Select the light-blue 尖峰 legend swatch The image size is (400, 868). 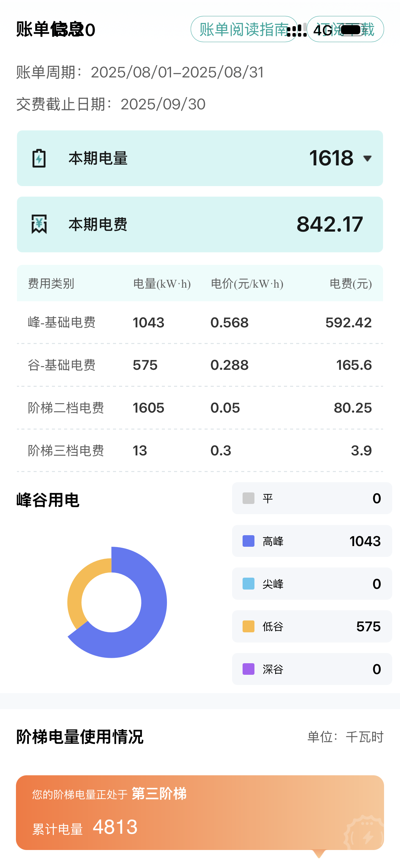[x=248, y=584]
